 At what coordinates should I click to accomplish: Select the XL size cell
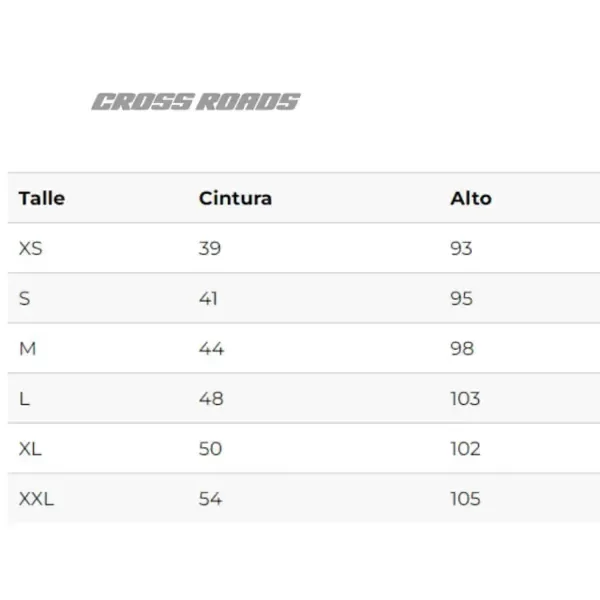30,448
